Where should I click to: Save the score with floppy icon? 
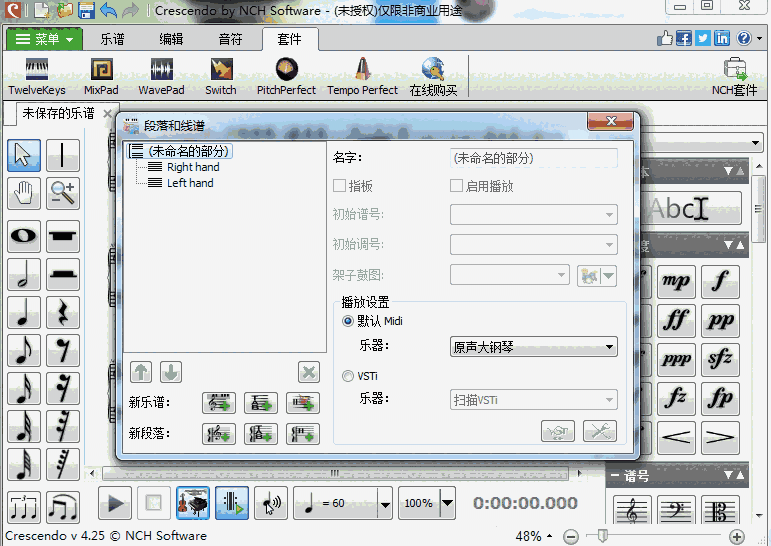[x=86, y=9]
